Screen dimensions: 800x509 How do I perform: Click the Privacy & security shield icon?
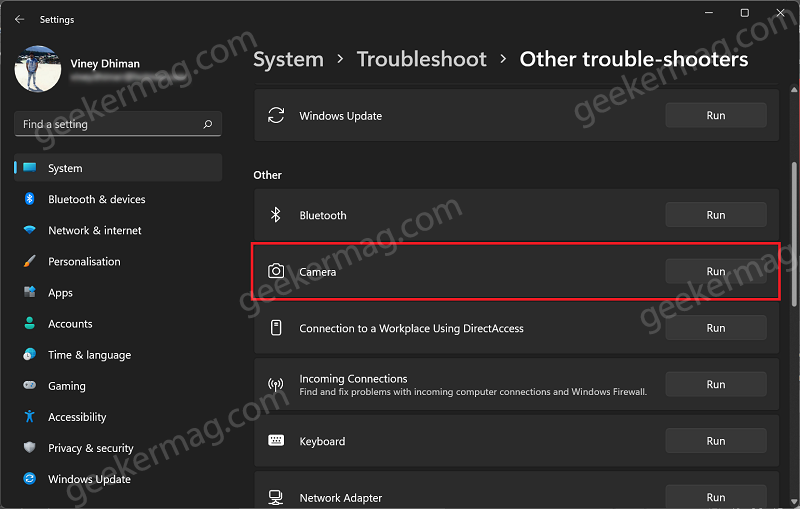[x=30, y=447]
